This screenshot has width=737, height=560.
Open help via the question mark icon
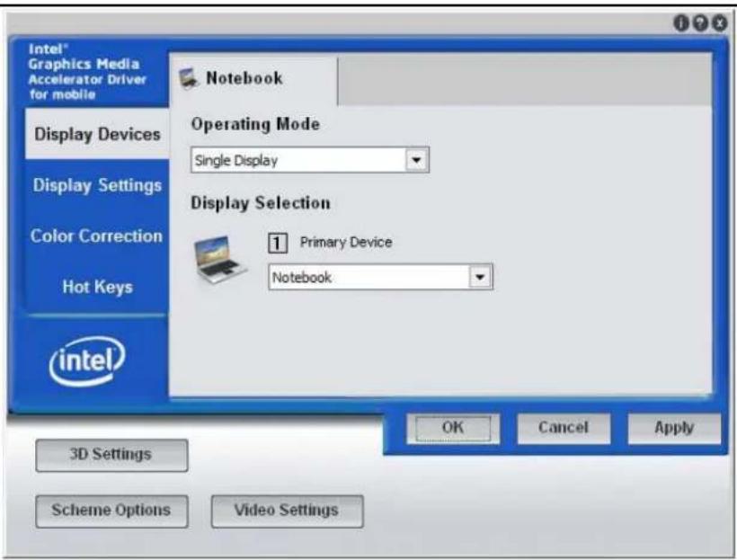pos(700,22)
